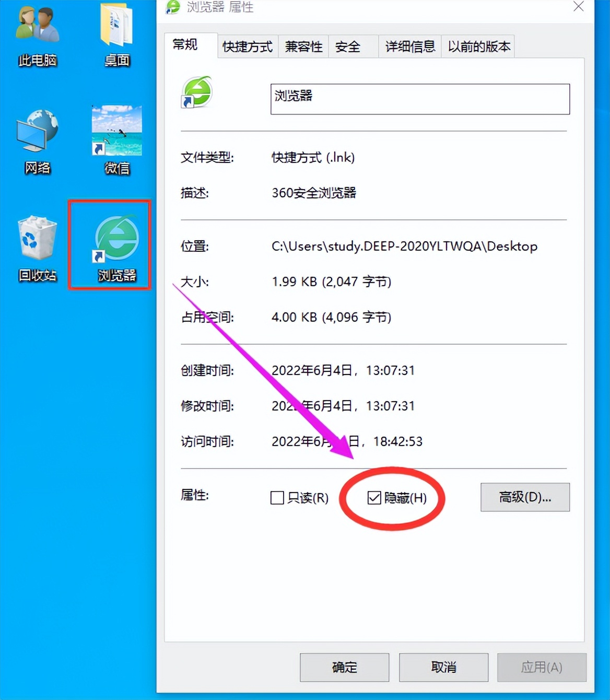610x700 pixels.
Task: Open the 兼容性 tab
Action: (303, 46)
